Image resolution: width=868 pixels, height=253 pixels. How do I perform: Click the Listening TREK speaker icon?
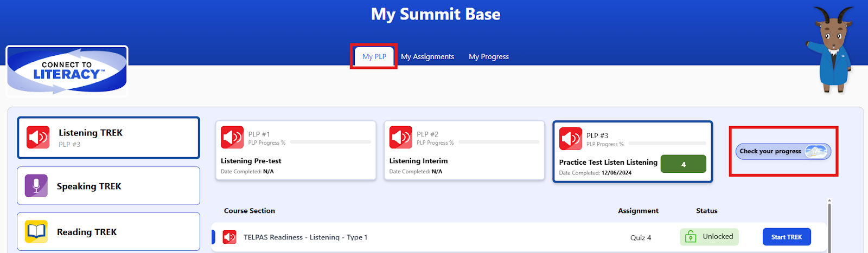coord(38,138)
